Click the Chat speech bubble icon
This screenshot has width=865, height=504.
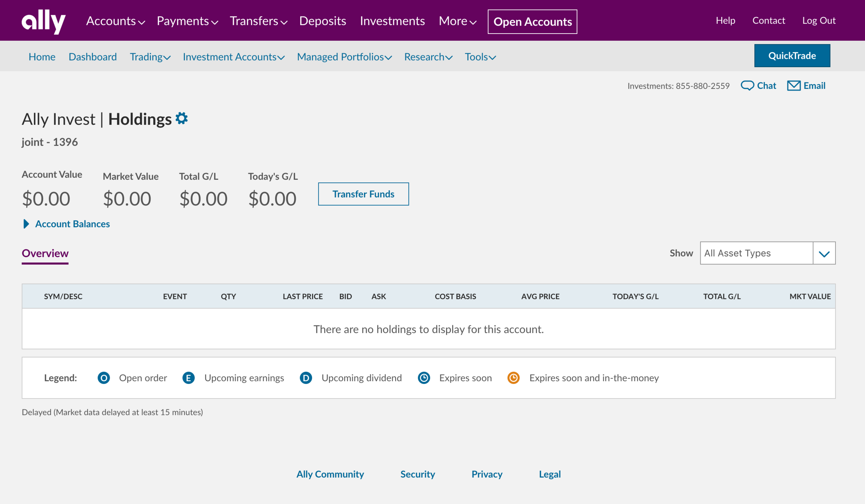click(747, 85)
